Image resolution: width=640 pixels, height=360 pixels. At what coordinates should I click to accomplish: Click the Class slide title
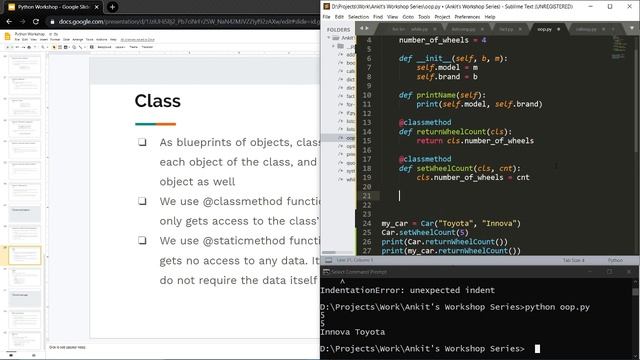coord(158,101)
